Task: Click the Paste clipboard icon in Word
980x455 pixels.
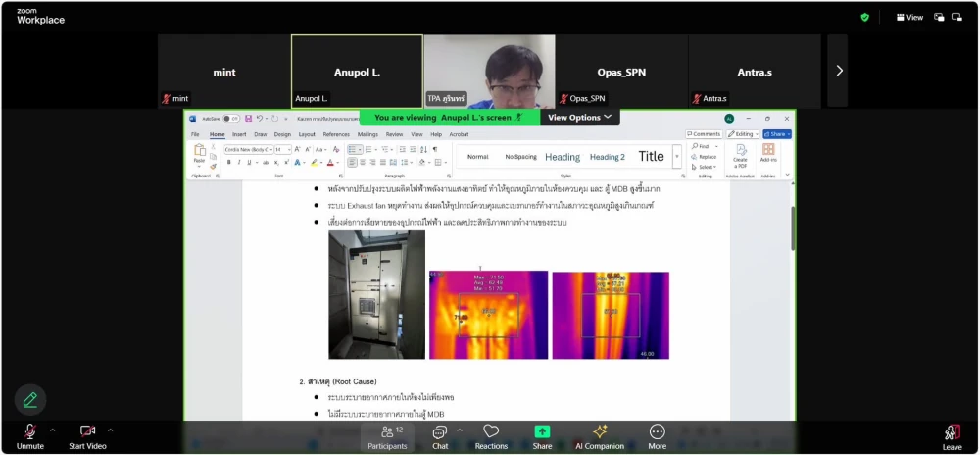Action: [200, 149]
